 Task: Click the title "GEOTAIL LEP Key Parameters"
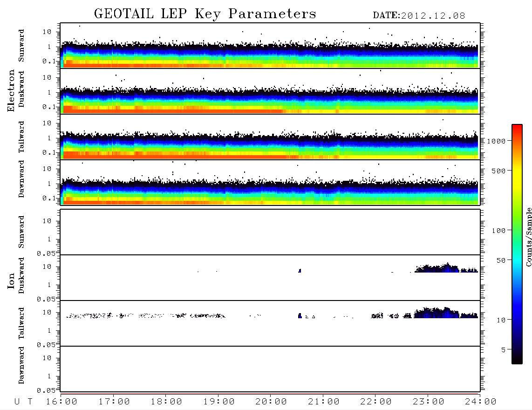tap(205, 14)
